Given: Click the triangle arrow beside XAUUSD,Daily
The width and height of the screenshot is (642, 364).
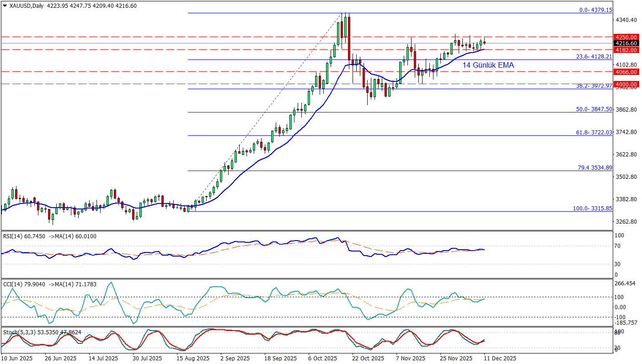Looking at the screenshot, I should pos(5,6).
